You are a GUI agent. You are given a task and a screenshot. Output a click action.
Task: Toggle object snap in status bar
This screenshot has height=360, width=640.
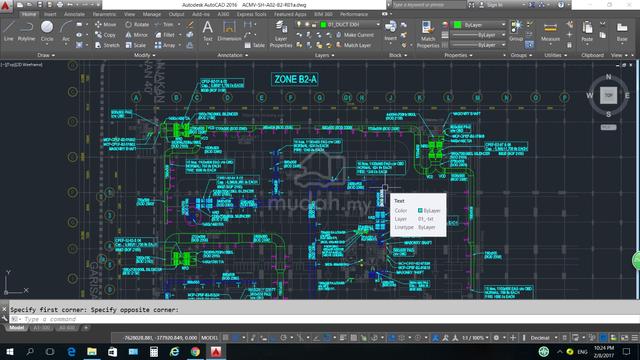tap(327, 338)
